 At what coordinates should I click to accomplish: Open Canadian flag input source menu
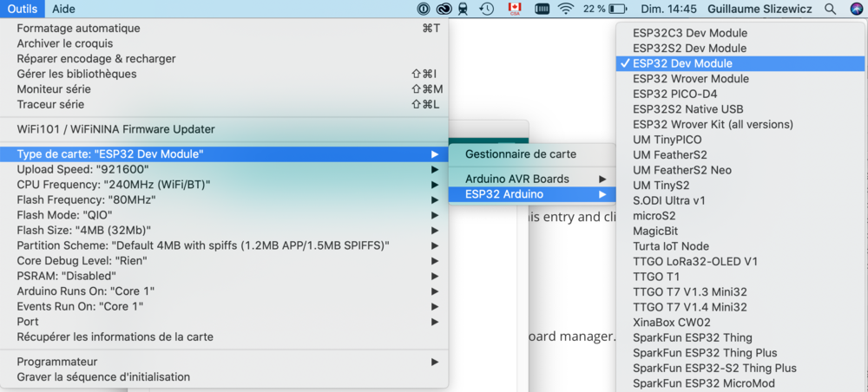click(x=515, y=9)
